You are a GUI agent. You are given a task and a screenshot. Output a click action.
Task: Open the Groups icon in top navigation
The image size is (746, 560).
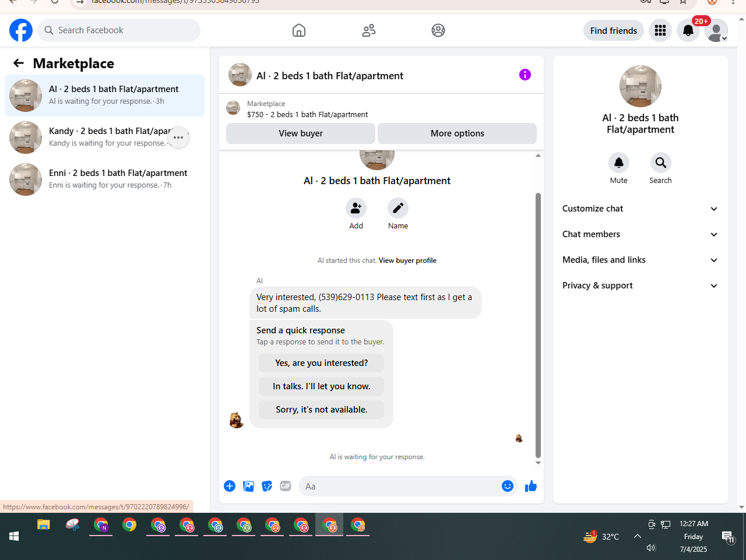438,30
